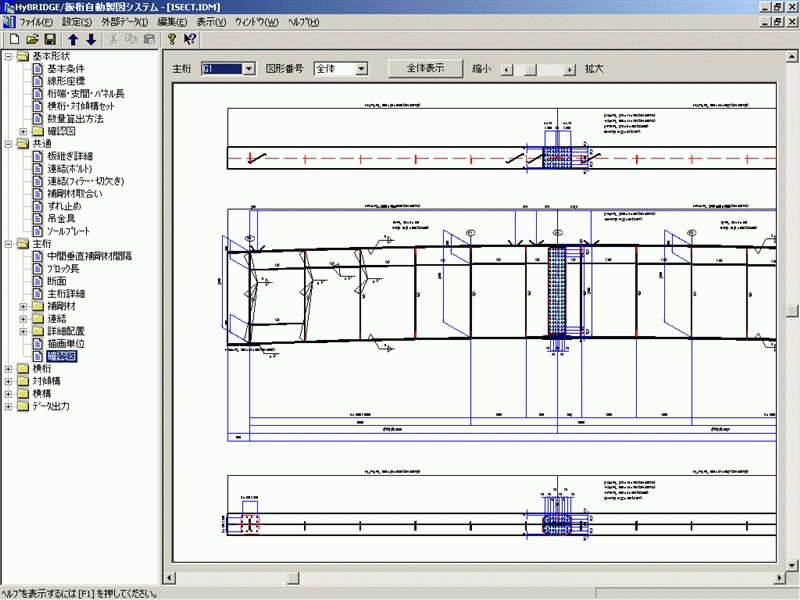The width and height of the screenshot is (800, 600).
Task: Expand the 補剛材 subfolder under 主桁
Action: [x=24, y=306]
